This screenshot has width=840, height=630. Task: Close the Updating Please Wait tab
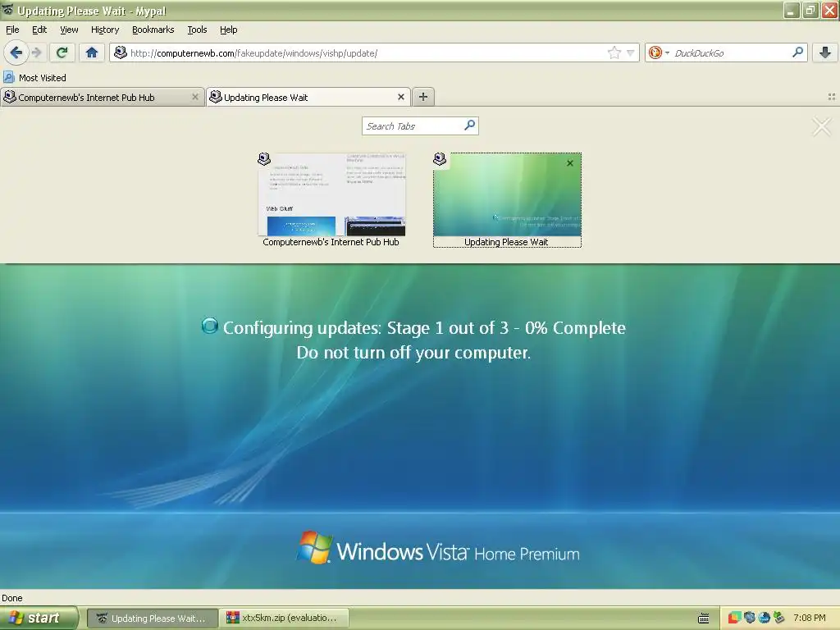pos(400,97)
